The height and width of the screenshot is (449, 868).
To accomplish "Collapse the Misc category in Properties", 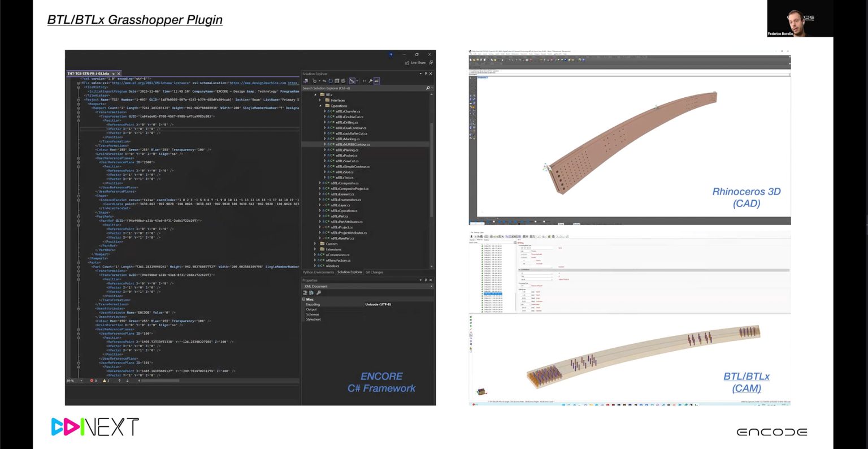I will pyautogui.click(x=304, y=299).
